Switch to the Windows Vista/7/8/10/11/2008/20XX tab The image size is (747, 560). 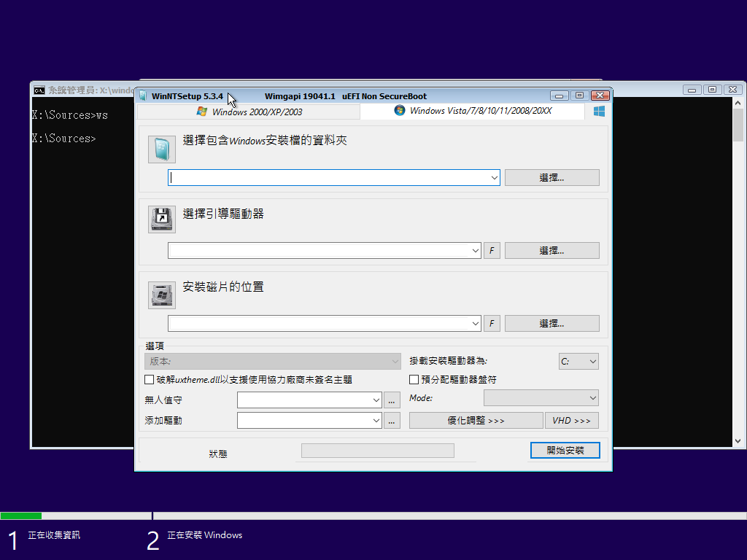(x=473, y=111)
